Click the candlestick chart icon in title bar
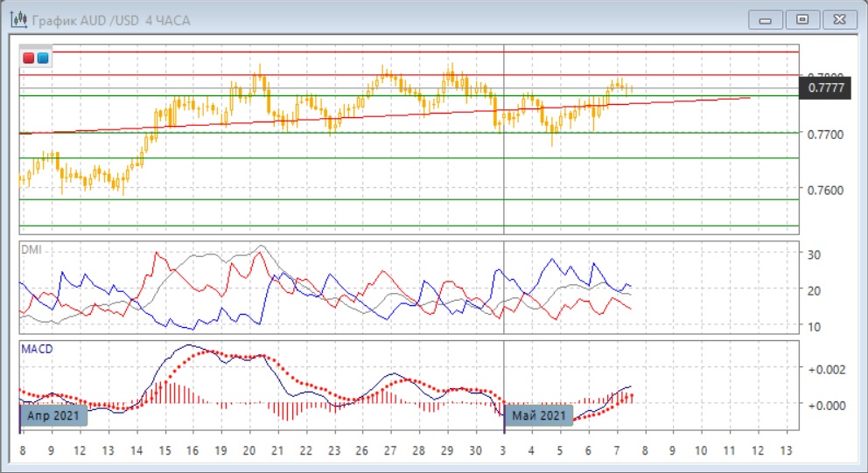 pyautogui.click(x=17, y=19)
